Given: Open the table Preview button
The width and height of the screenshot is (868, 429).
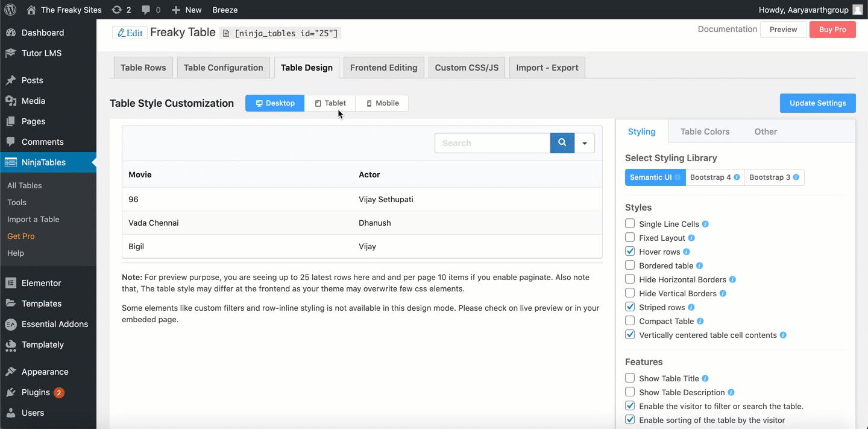Looking at the screenshot, I should coord(784,30).
